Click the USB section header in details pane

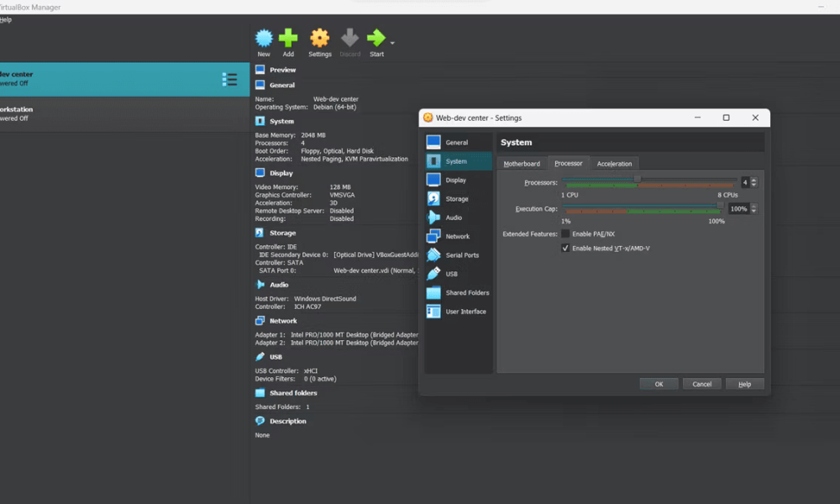point(276,357)
